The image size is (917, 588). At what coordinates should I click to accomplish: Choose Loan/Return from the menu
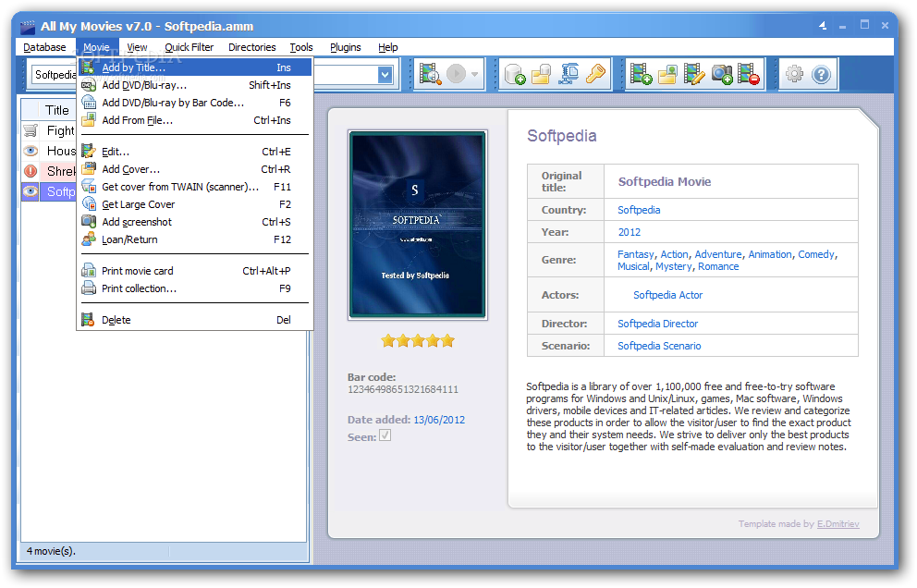click(x=195, y=239)
